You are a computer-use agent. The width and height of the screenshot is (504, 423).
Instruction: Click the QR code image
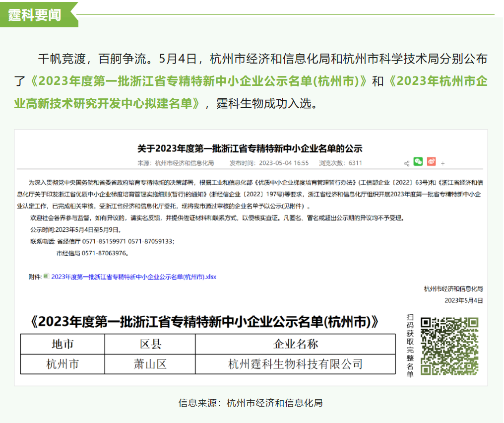click(x=449, y=346)
